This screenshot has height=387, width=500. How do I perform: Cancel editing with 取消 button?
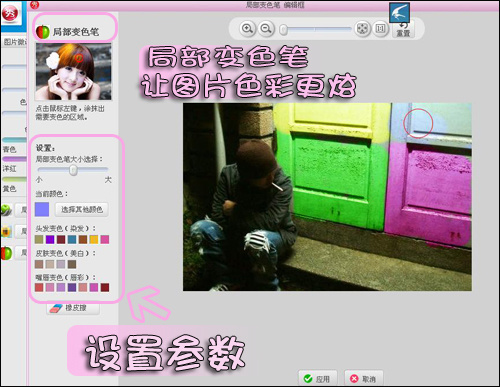pyautogui.click(x=364, y=379)
